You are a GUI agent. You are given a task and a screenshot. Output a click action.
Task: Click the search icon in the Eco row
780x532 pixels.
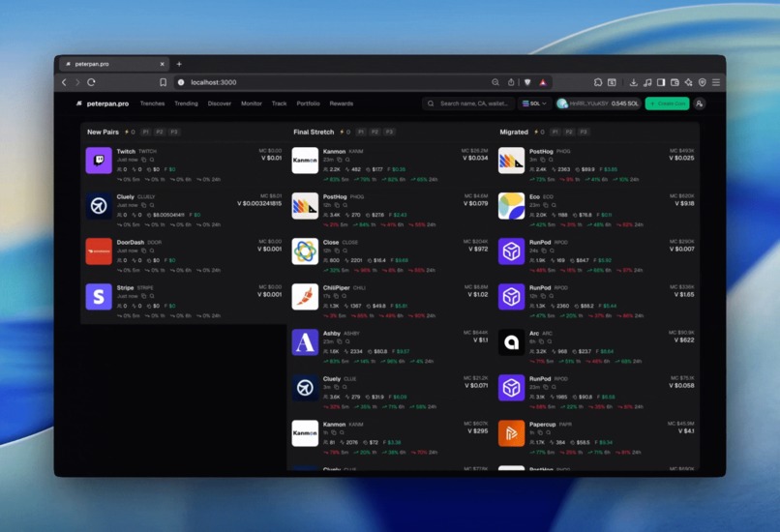(x=554, y=205)
